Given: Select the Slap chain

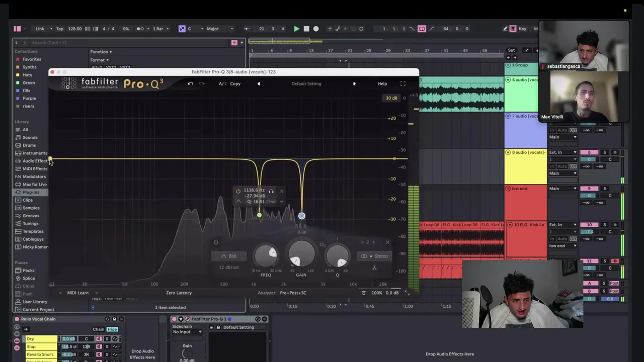Looking at the screenshot, I should (x=41, y=346).
